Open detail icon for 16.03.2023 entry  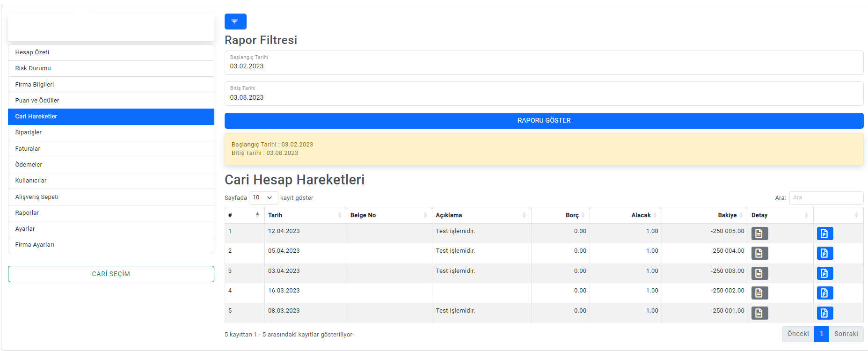coord(759,293)
